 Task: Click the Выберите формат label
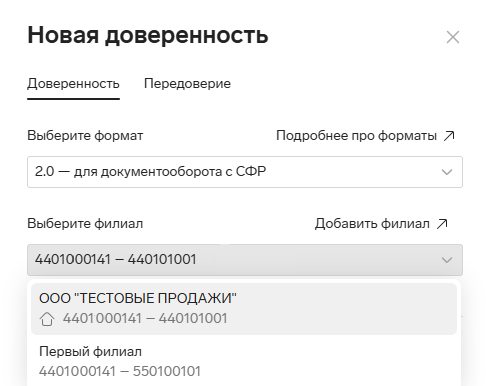(85, 136)
